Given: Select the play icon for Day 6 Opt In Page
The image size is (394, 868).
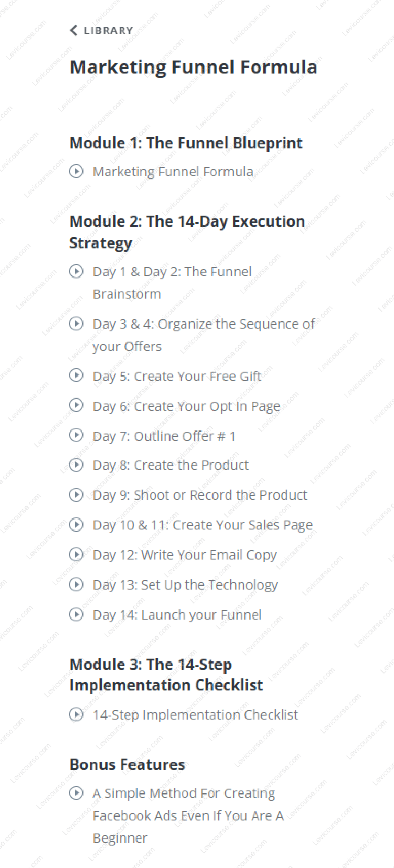Looking at the screenshot, I should click(x=76, y=405).
